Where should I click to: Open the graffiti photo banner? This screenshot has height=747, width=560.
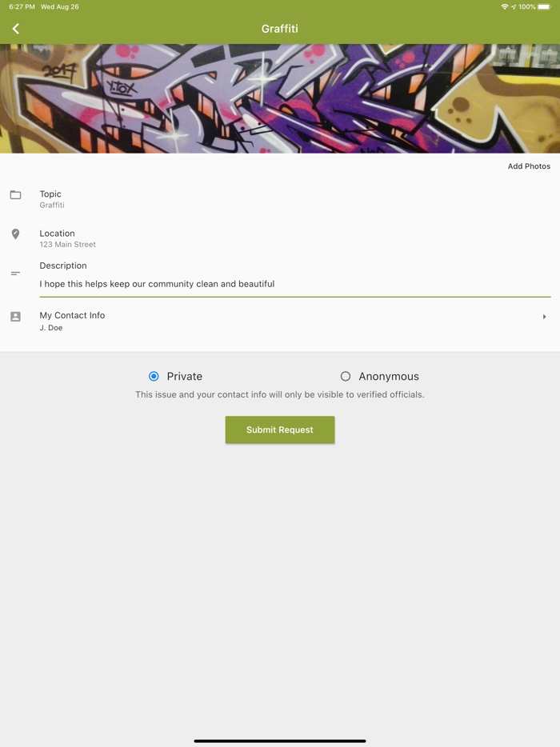tap(280, 98)
